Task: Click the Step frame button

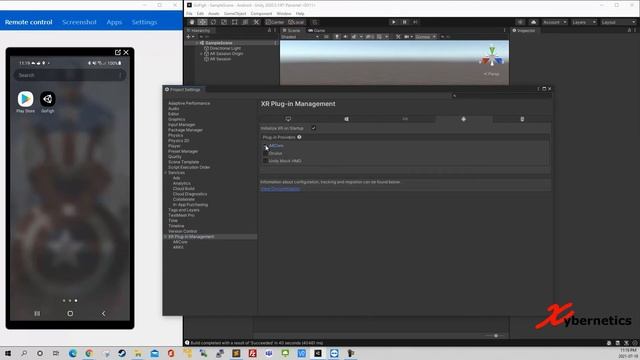Action: tap(415, 22)
